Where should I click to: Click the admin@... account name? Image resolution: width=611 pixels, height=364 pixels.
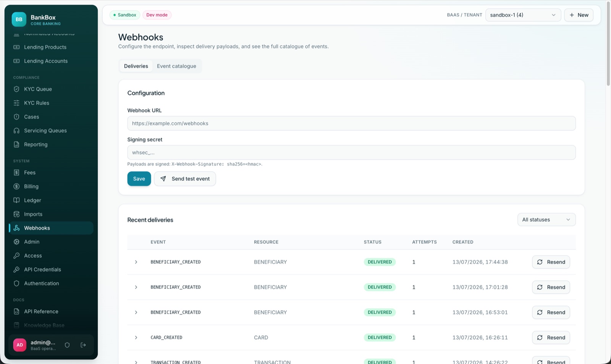43,343
